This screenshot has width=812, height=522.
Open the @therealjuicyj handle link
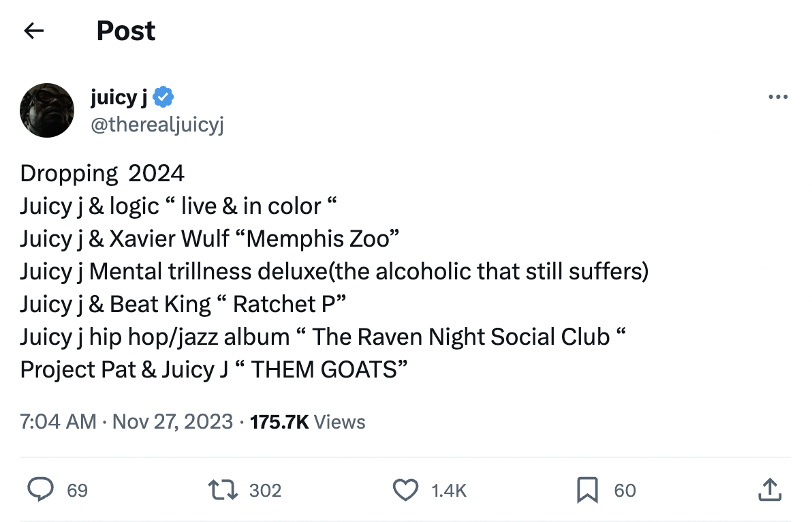pos(157,125)
